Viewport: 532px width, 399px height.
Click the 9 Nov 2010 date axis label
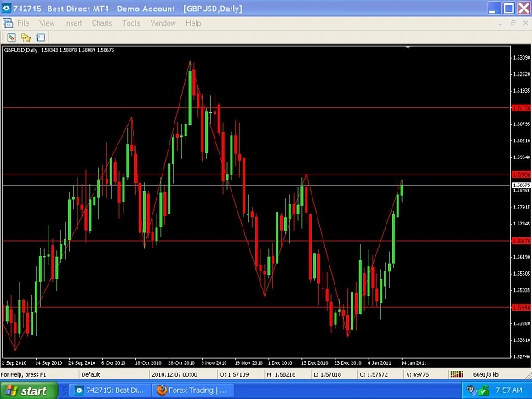pos(214,362)
